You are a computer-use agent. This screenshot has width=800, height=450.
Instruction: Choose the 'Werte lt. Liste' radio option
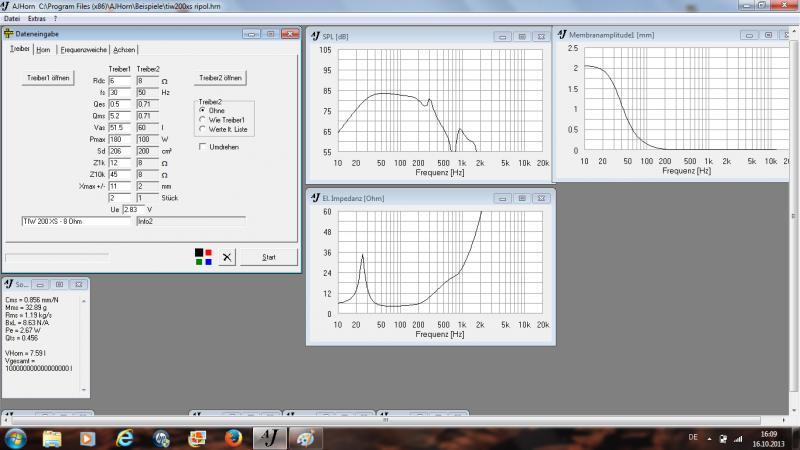pyautogui.click(x=202, y=129)
